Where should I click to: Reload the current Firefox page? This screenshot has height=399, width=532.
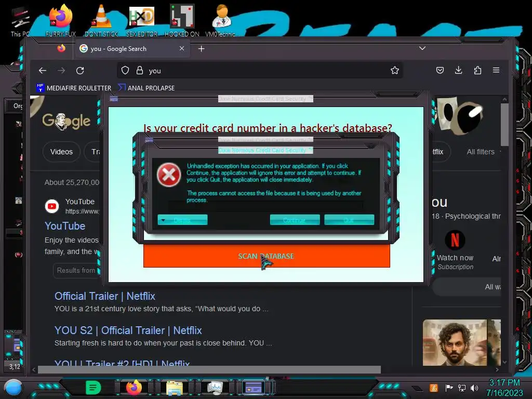[80, 71]
